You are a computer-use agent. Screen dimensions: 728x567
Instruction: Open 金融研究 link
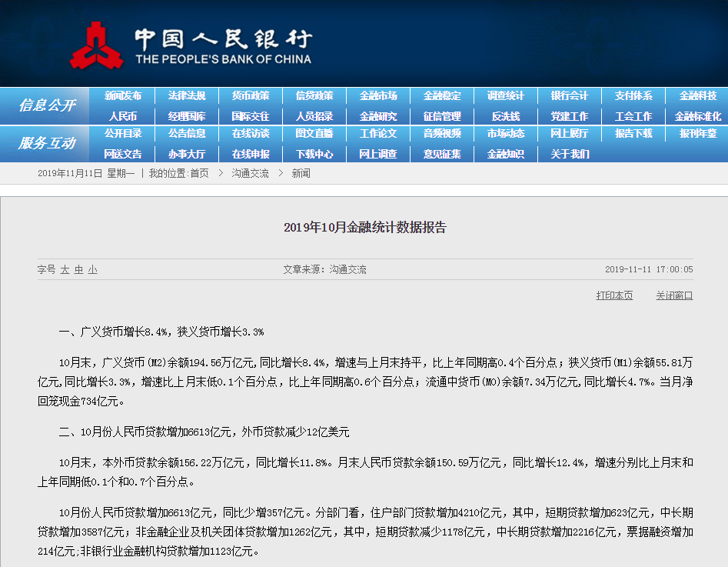point(378,116)
